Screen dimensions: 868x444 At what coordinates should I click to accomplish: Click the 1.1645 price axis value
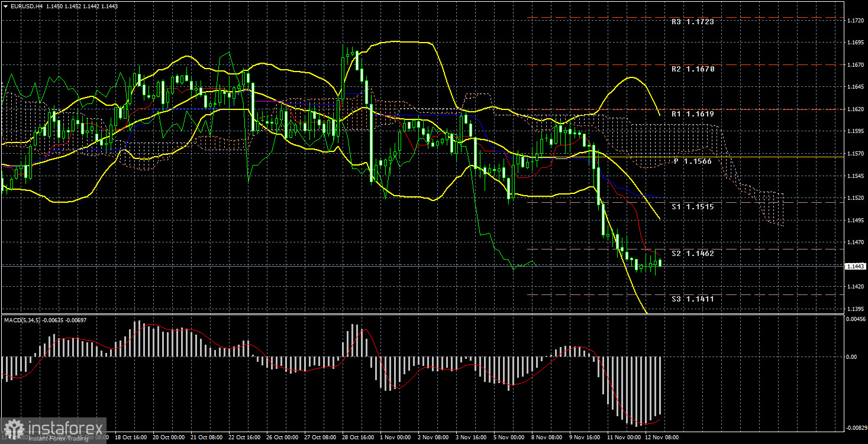(x=856, y=87)
